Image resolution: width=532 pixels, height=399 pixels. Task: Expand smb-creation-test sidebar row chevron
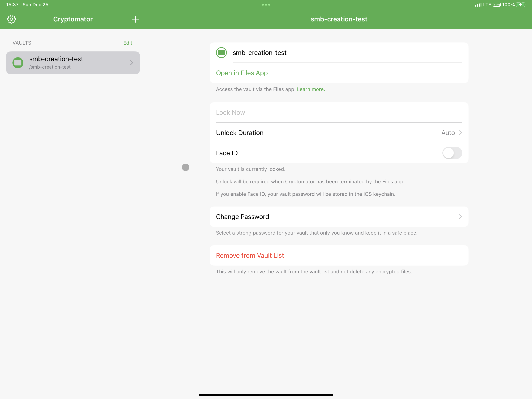pos(132,63)
